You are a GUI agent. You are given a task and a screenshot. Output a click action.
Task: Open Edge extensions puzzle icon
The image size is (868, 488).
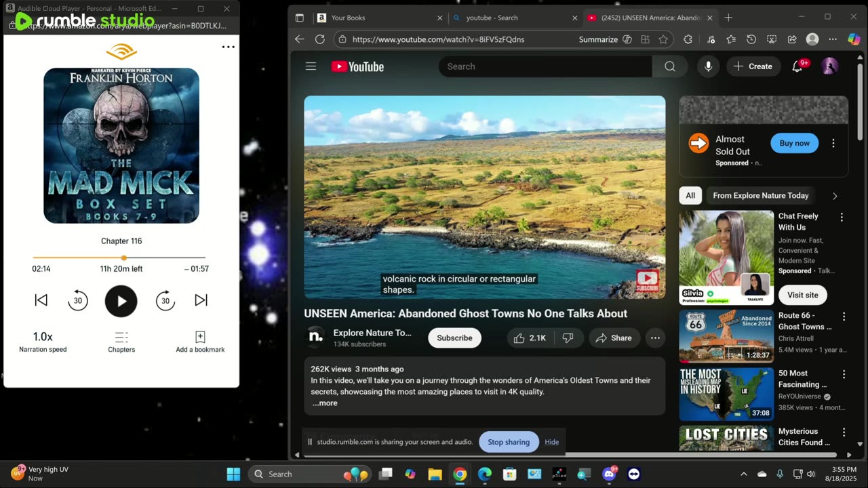[688, 39]
